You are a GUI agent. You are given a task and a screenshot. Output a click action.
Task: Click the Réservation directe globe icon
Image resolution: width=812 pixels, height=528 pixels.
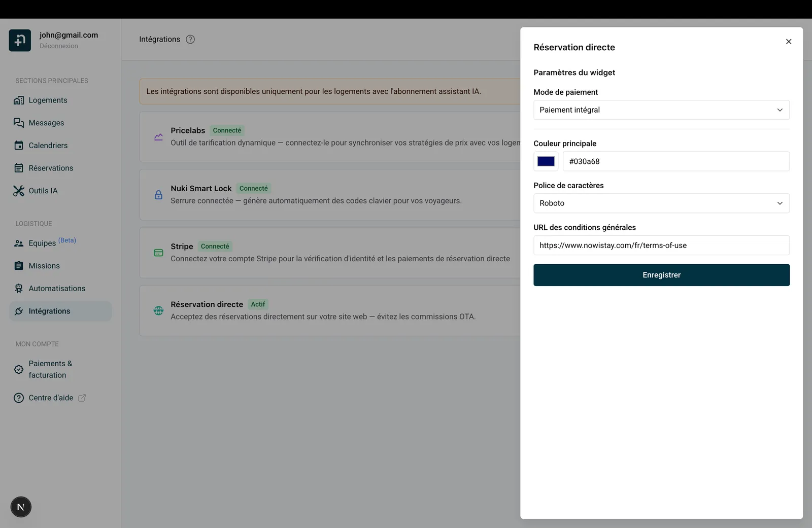(158, 310)
